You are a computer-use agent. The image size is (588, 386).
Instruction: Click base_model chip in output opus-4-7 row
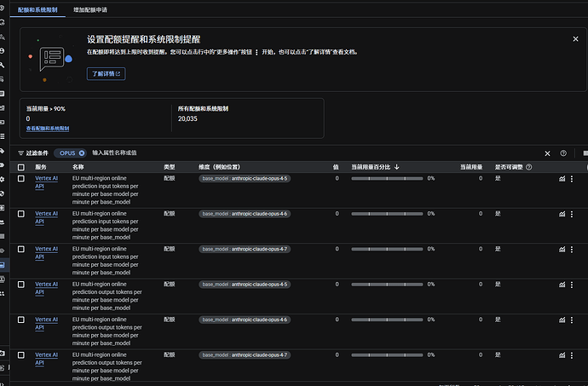pyautogui.click(x=245, y=354)
